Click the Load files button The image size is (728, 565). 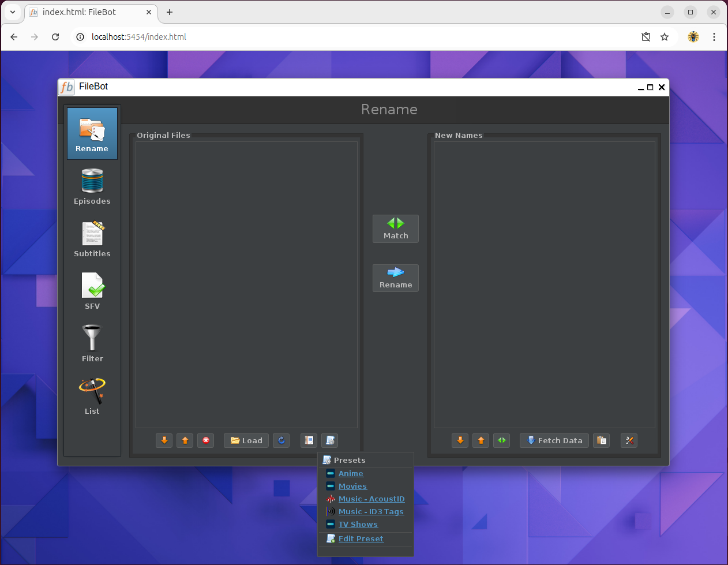pyautogui.click(x=246, y=440)
